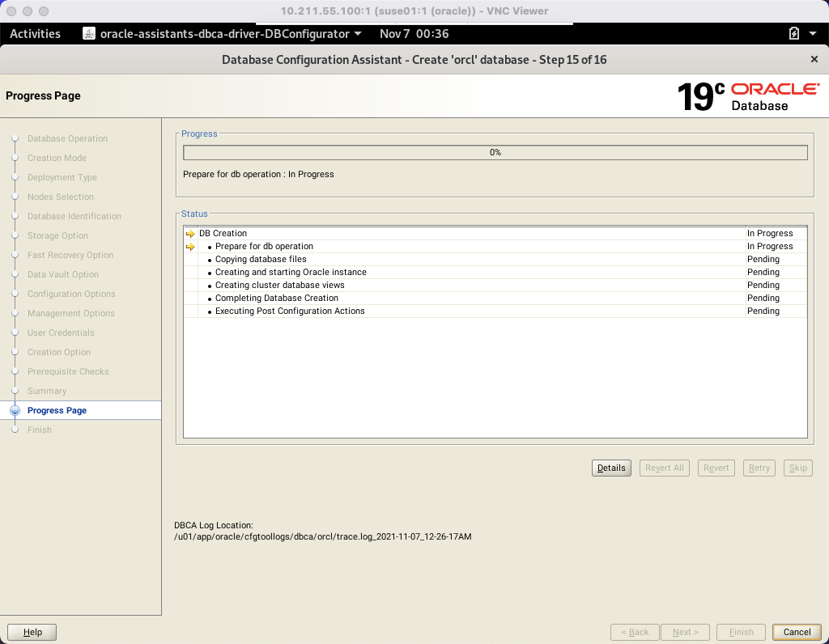The image size is (829, 644).
Task: Select Deployment Type step in sidebar
Action: [x=62, y=177]
